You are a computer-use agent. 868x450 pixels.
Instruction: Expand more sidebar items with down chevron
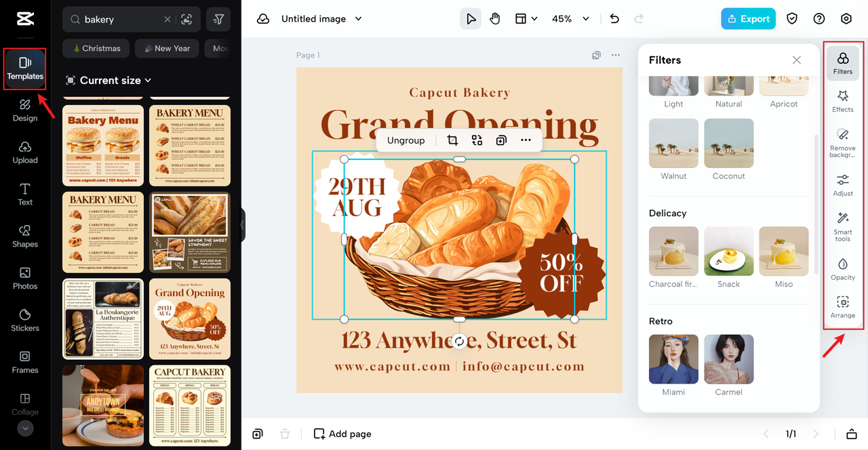[x=25, y=428]
